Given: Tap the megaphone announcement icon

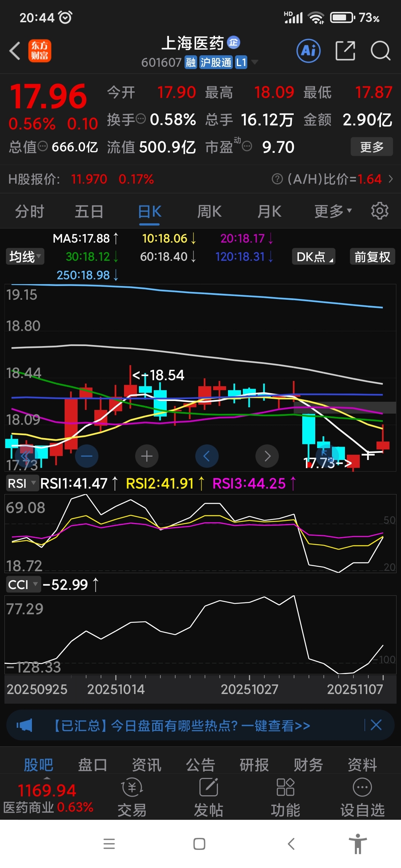Looking at the screenshot, I should [25, 725].
